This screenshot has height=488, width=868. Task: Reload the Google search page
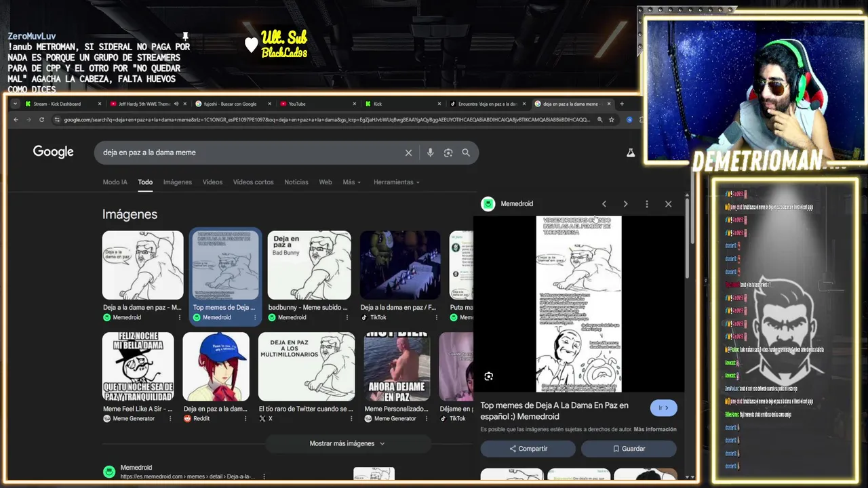[42, 119]
